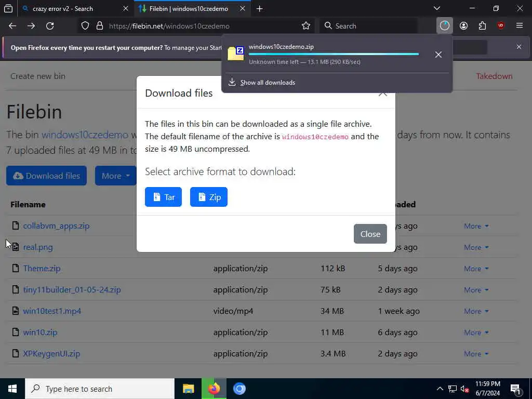Click the file icon beside collabvm_apps.zip
This screenshot has width=532, height=399.
pyautogui.click(x=15, y=225)
